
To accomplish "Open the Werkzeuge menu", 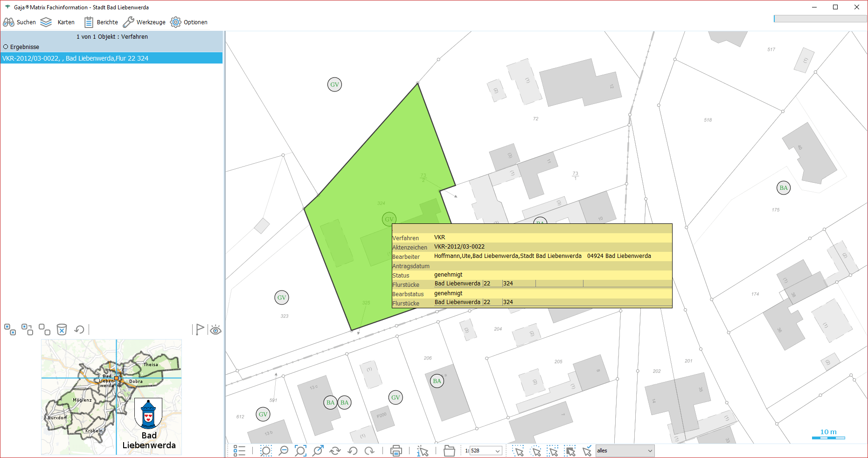I will 144,22.
